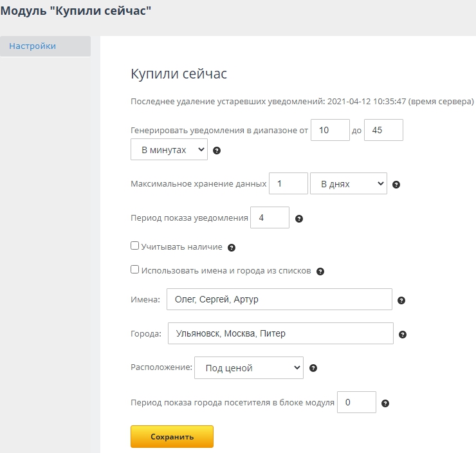Focus the 'Города' input with Ульяновск, Москва
This screenshot has width=476, height=453.
[280, 334]
